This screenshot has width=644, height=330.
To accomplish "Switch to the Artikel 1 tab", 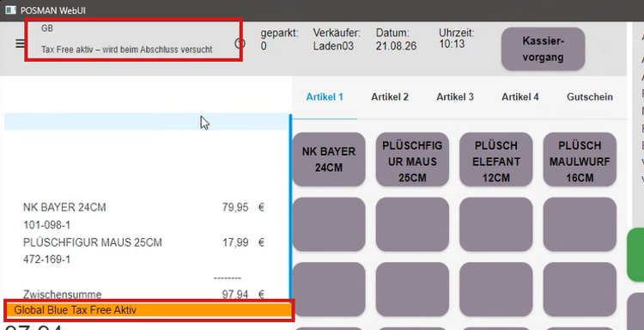I will pos(325,97).
